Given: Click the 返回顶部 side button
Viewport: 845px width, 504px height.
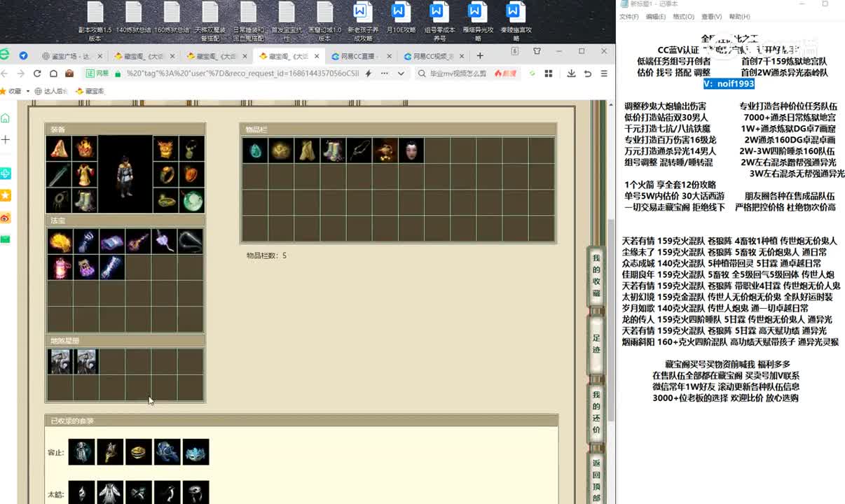Looking at the screenshot, I should [x=596, y=477].
